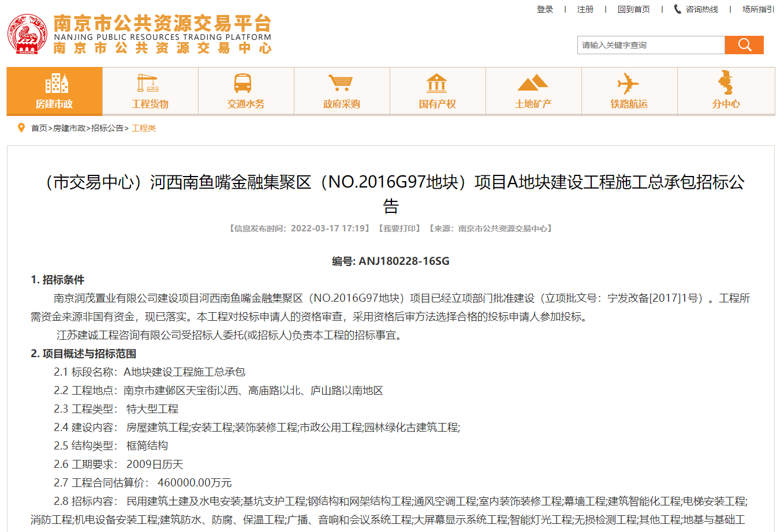Open the 政府采购 shopping cart icon

pos(341,84)
